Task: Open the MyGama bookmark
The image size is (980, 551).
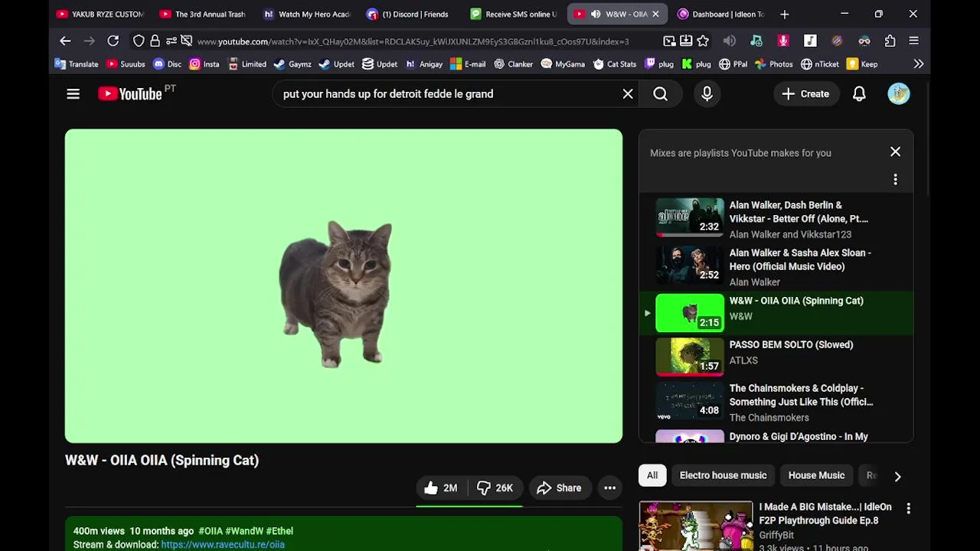Action: pos(563,64)
